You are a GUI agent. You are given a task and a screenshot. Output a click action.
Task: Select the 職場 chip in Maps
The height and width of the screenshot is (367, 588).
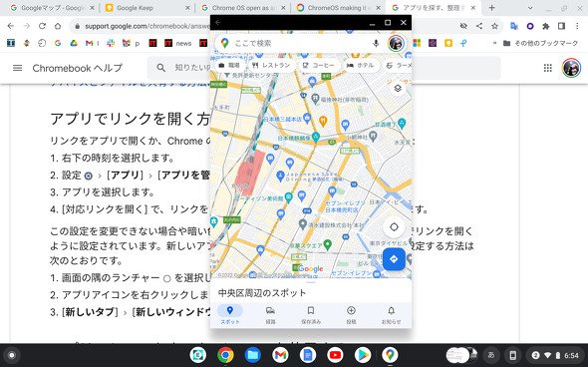(x=229, y=65)
